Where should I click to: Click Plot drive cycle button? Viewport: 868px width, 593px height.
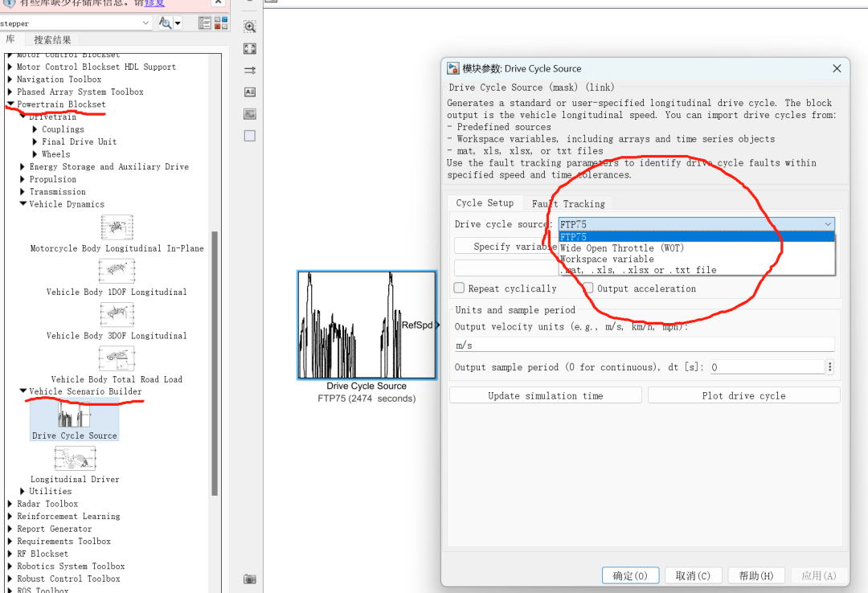point(743,395)
